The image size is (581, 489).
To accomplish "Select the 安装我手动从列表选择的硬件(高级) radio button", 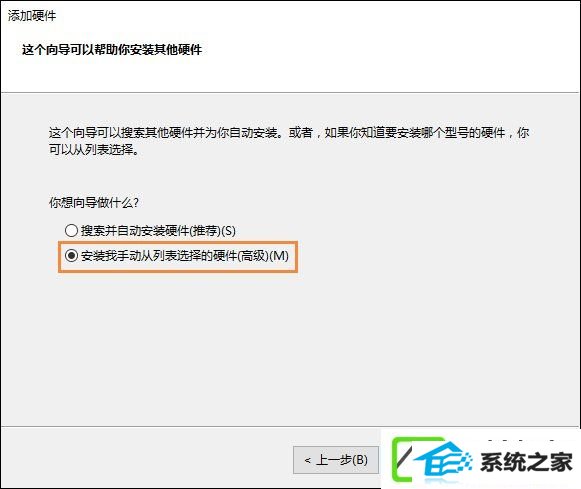I will 71,255.
